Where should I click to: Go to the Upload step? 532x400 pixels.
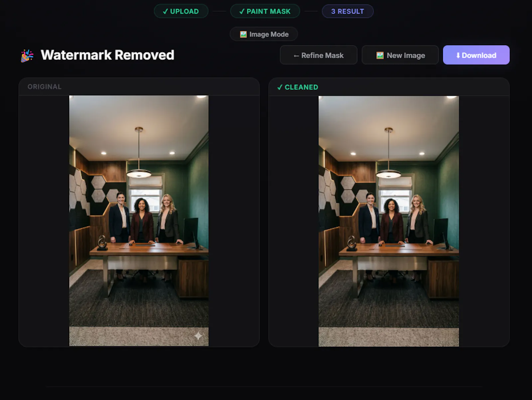(181, 11)
